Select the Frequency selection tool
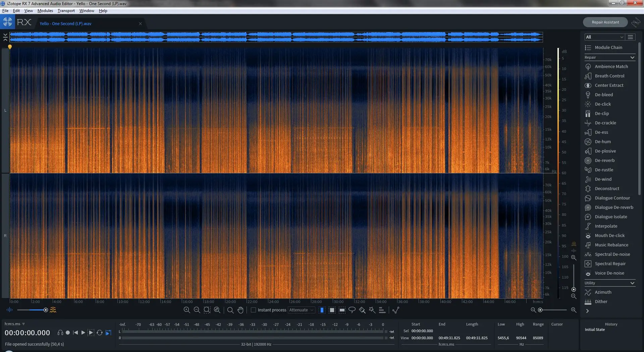644x352 pixels. point(342,310)
